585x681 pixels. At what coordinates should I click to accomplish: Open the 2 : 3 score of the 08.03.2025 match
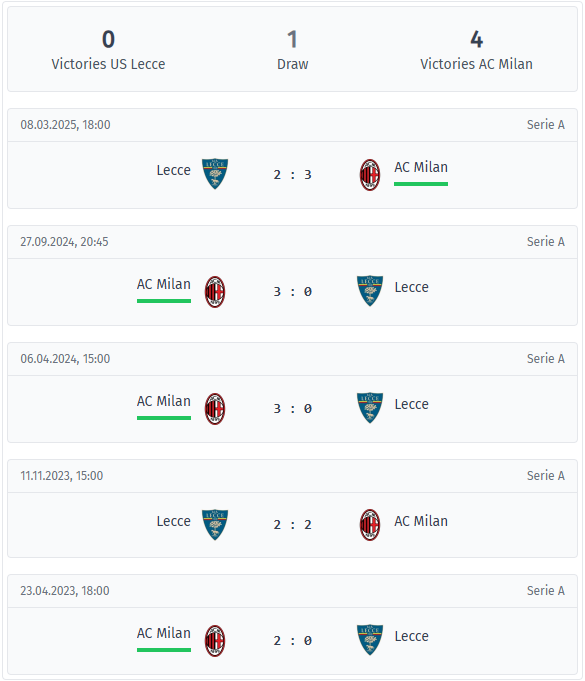293,175
